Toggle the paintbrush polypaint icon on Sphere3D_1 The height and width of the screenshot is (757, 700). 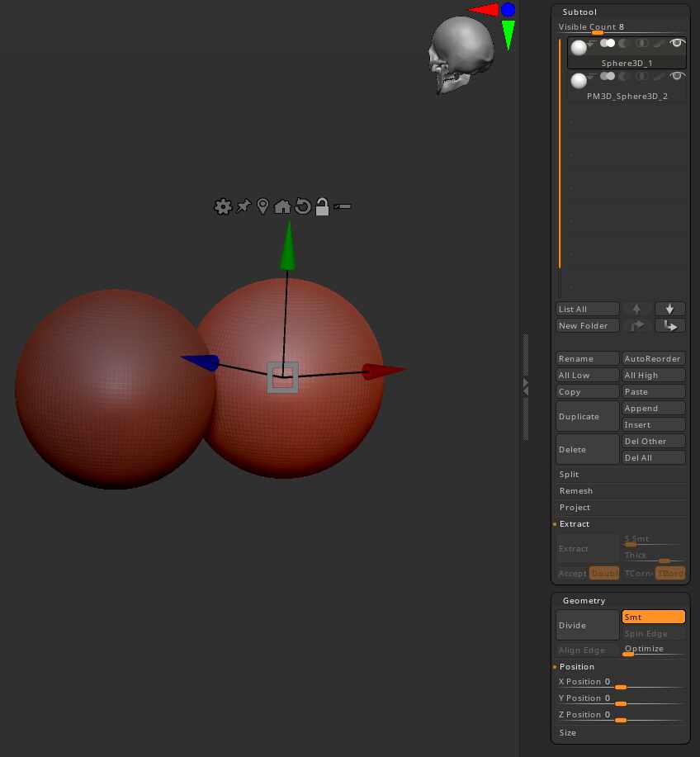coord(658,44)
